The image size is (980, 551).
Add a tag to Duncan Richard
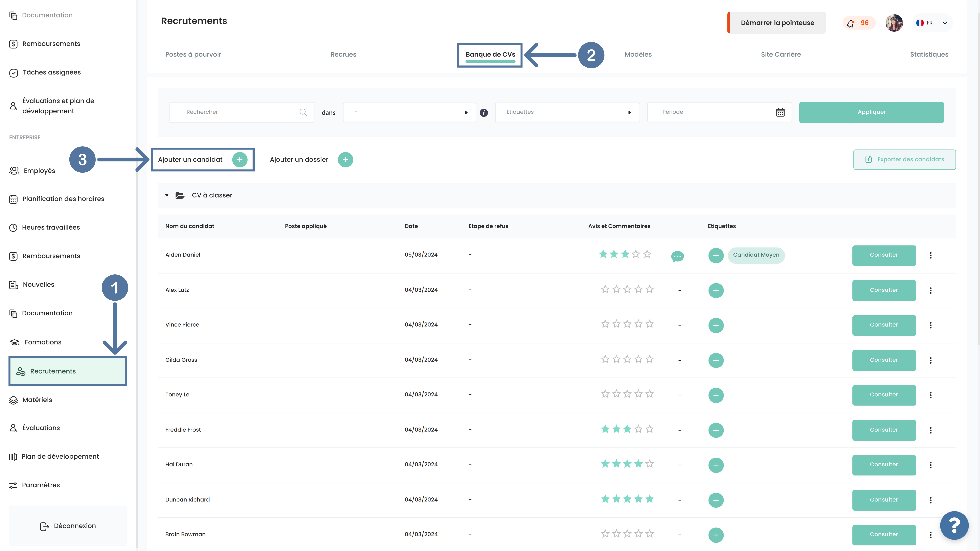716,500
